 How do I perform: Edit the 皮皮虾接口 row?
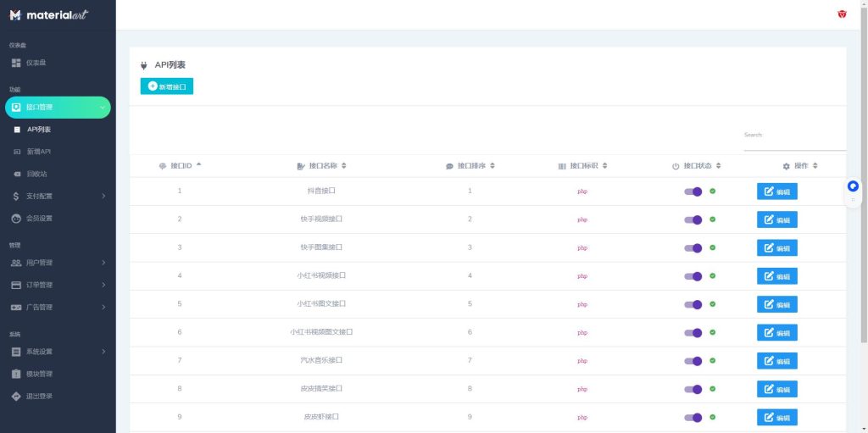point(777,418)
